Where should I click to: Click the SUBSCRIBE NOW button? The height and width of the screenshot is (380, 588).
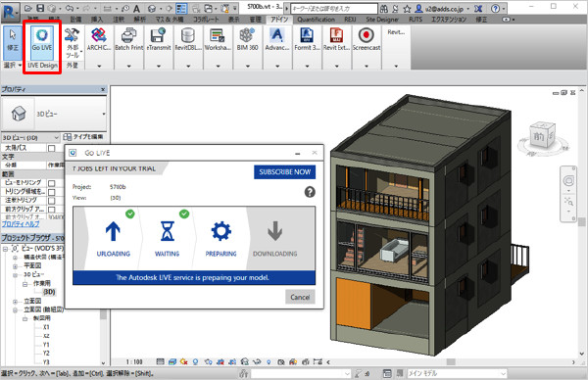(284, 172)
